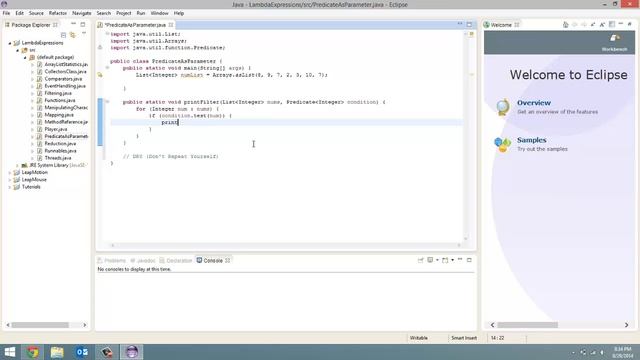This screenshot has width=640, height=360.
Task: Collapse the (default package) node
Action: (25, 58)
